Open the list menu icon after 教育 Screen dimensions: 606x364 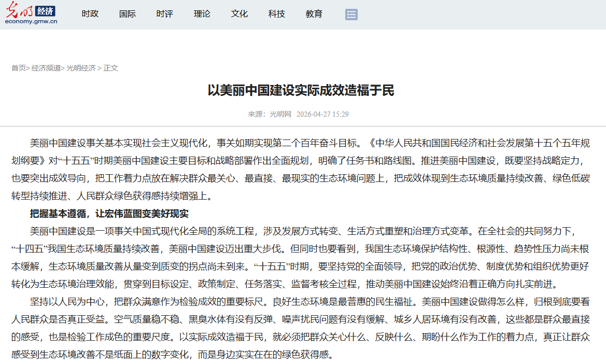(x=351, y=15)
